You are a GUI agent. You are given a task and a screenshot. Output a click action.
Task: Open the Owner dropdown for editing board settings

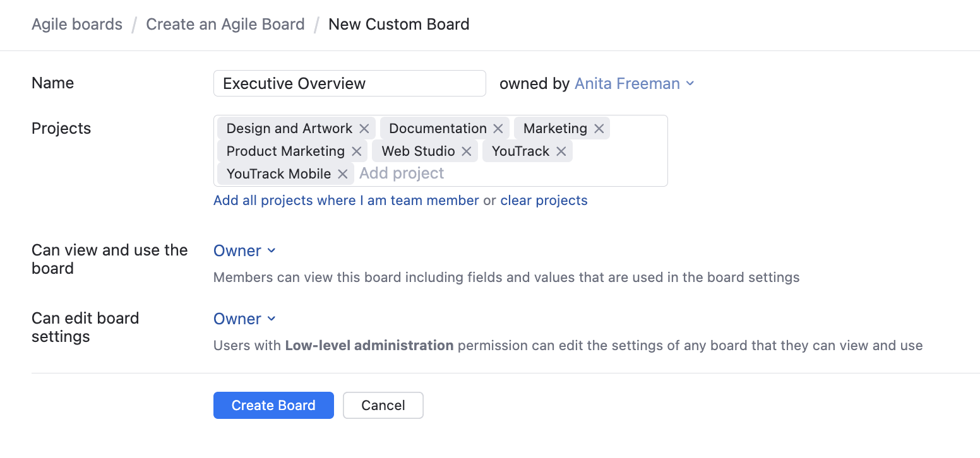(245, 319)
